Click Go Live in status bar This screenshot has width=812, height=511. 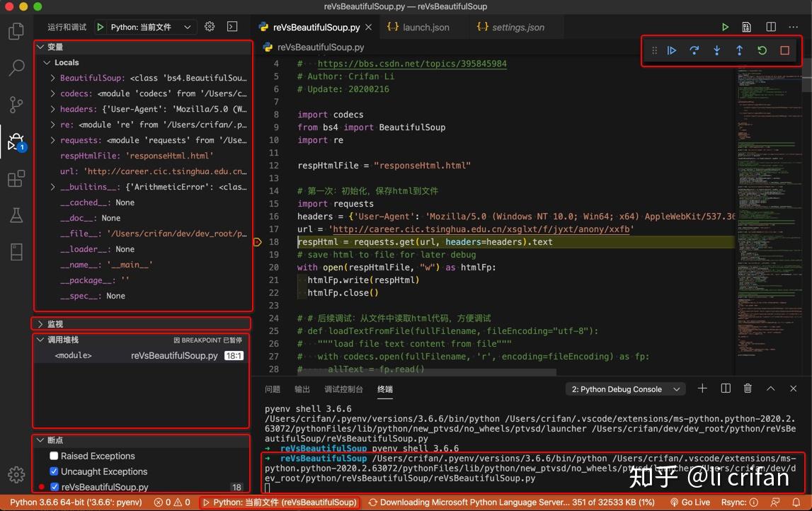[x=690, y=503]
